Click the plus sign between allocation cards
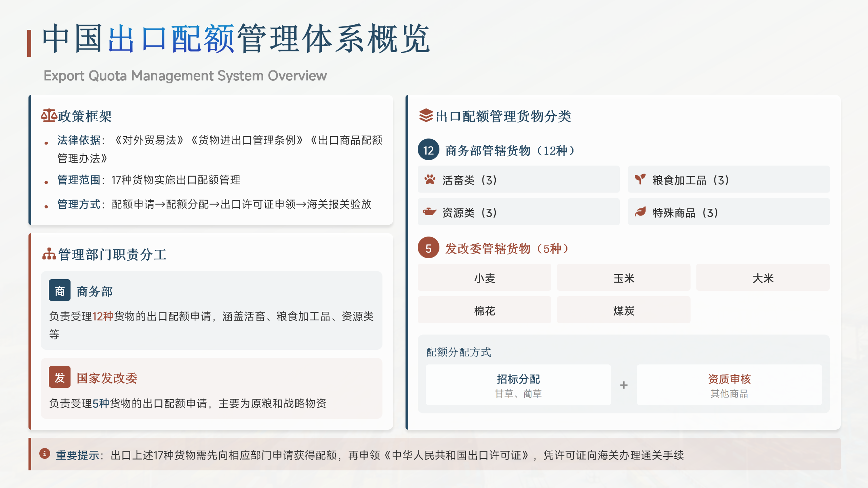The width and height of the screenshot is (868, 488). pos(624,385)
